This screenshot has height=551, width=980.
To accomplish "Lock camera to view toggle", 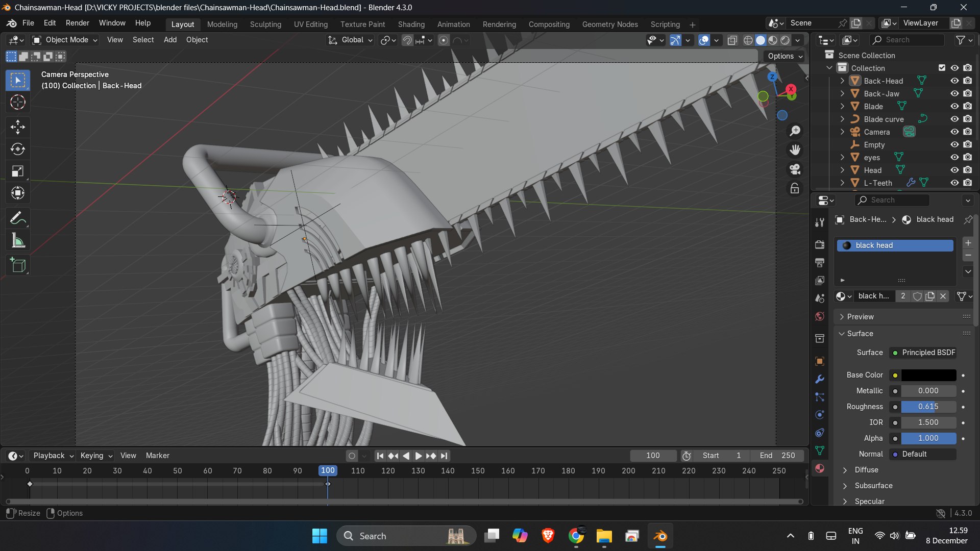I will (795, 189).
